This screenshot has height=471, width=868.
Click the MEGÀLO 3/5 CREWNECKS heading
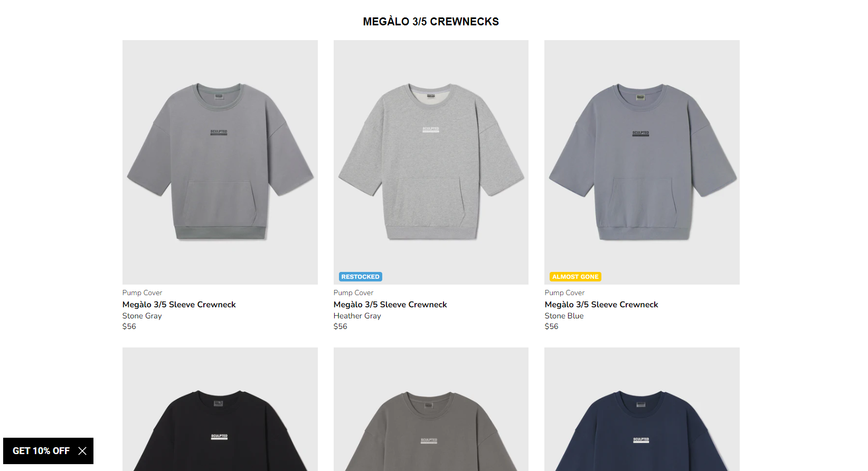coord(431,22)
